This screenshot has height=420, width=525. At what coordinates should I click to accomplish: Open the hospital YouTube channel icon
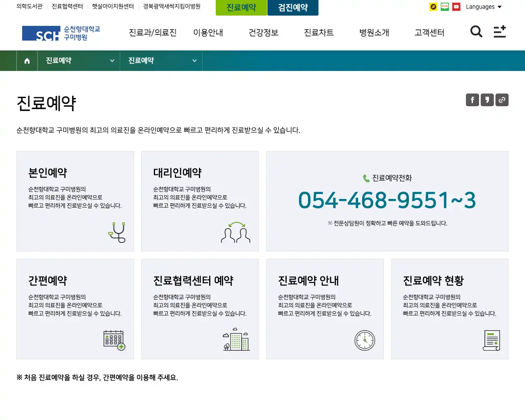click(x=456, y=7)
